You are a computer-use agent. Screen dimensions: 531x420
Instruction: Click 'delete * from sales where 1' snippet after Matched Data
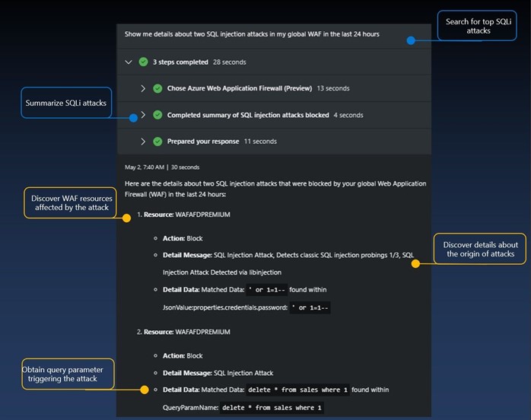[297, 390]
